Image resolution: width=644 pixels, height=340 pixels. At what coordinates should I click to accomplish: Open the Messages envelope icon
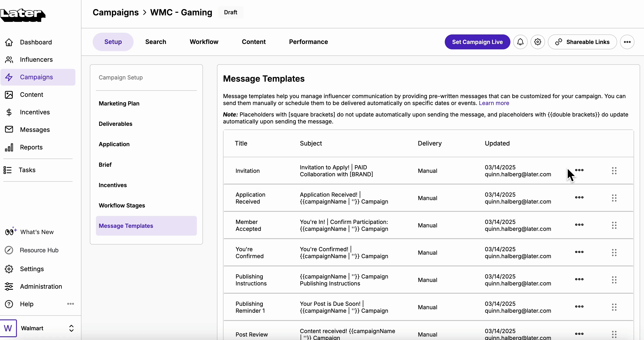pos(9,130)
